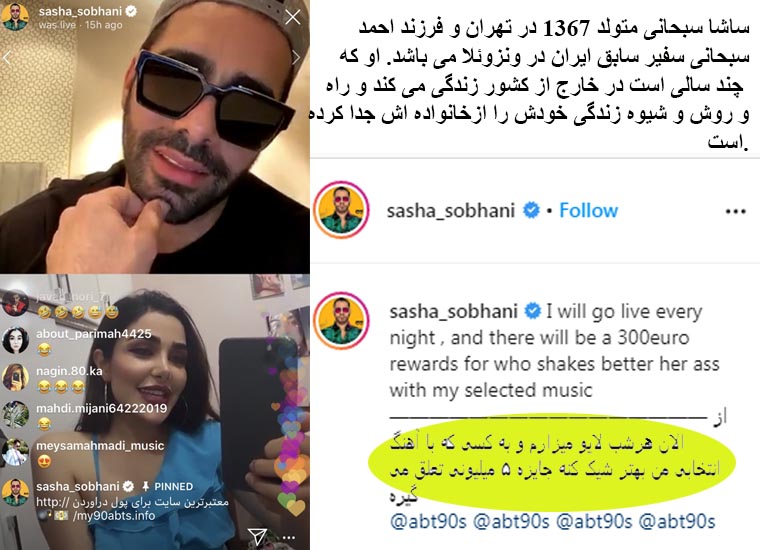Open meysamahmadi_music commenter profile
The width and height of the screenshot is (760, 550).
[100, 445]
